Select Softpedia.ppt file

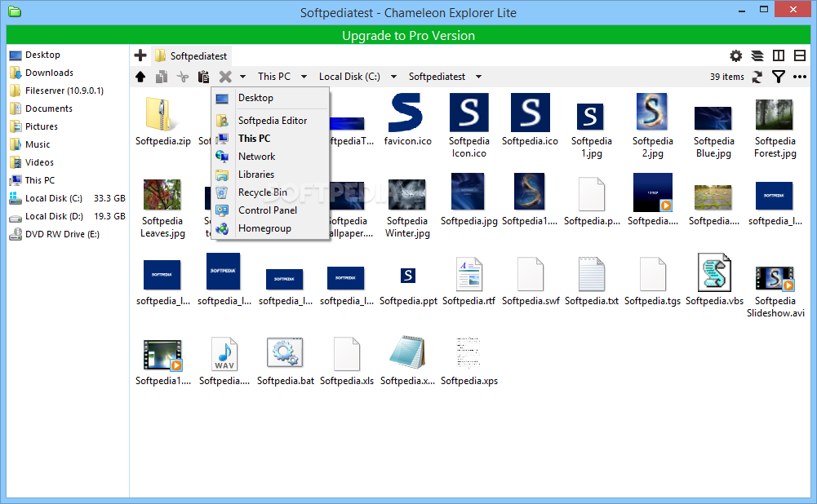click(x=408, y=285)
